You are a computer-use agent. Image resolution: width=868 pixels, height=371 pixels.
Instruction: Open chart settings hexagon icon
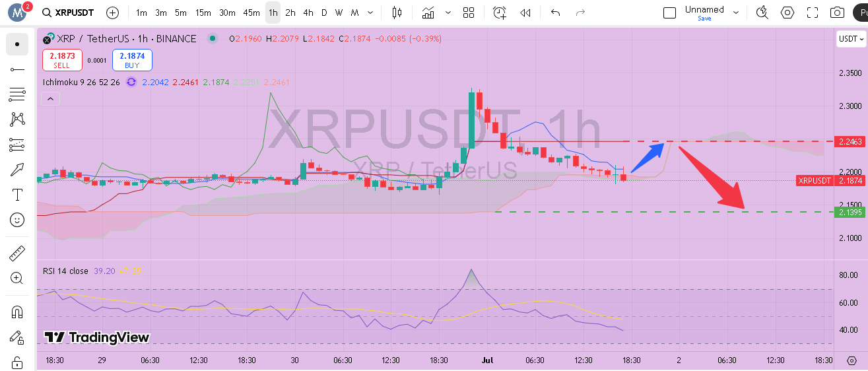[x=787, y=13]
